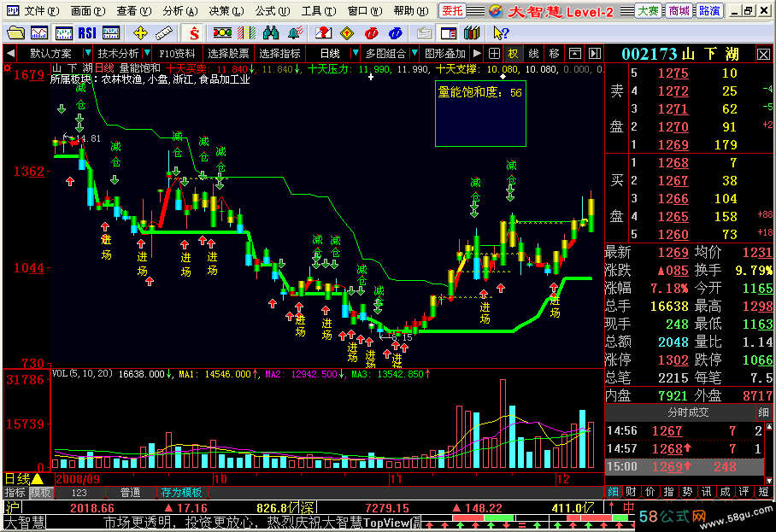Screen dimensions: 776x532
Task: Click the alarm bell alert icon
Action: [x=296, y=33]
